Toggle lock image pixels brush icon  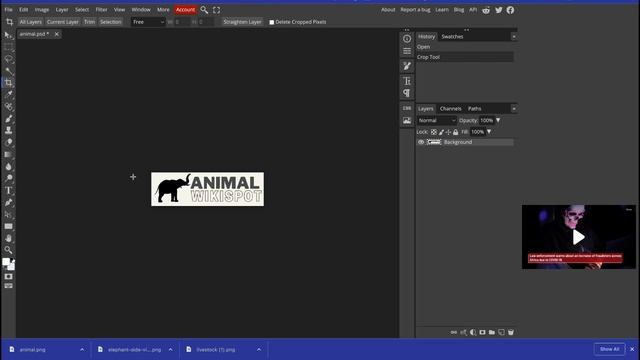click(x=441, y=132)
